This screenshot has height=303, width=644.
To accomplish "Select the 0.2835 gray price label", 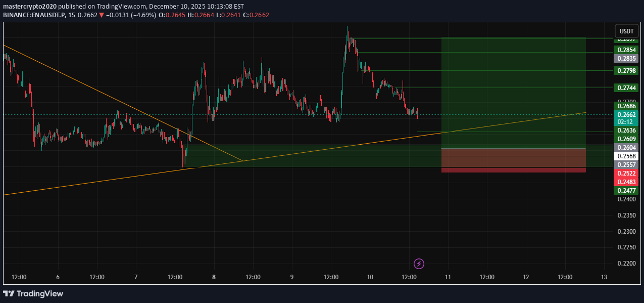I will coord(626,58).
